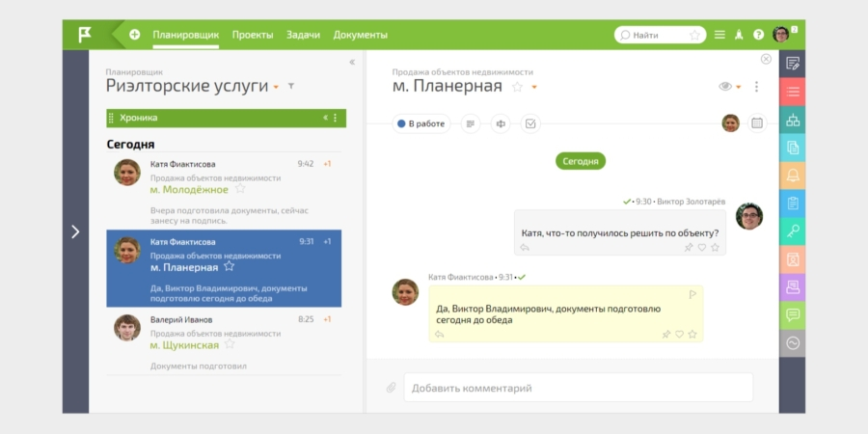This screenshot has width=868, height=434.
Task: Click the Добавить комментарий input field
Action: [x=579, y=388]
